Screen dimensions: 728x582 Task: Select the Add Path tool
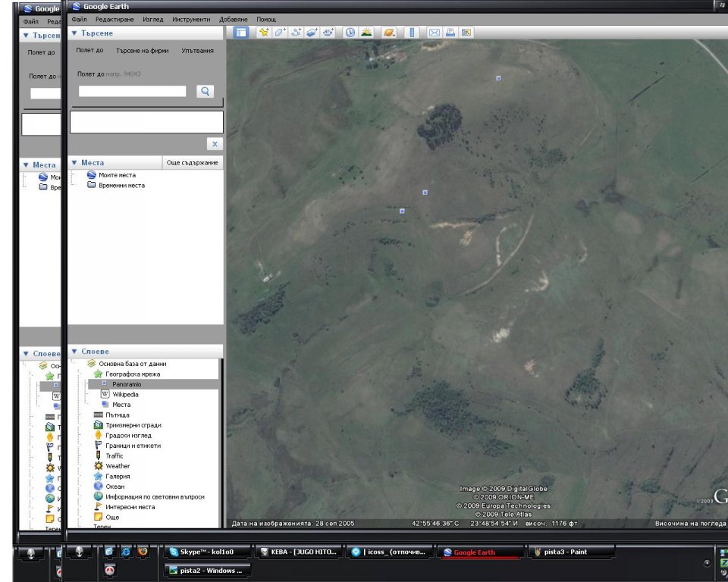pyautogui.click(x=297, y=33)
